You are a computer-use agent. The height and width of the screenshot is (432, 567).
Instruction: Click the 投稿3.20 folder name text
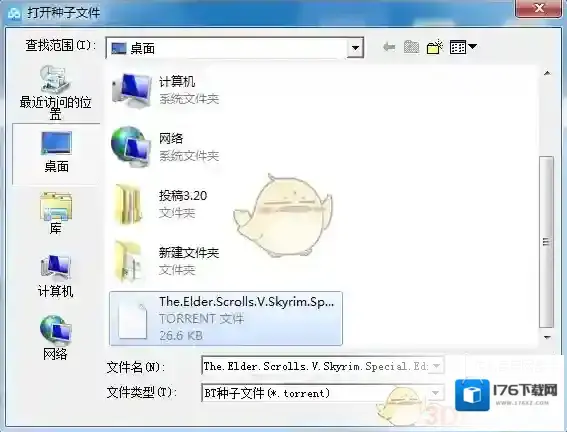pyautogui.click(x=183, y=196)
